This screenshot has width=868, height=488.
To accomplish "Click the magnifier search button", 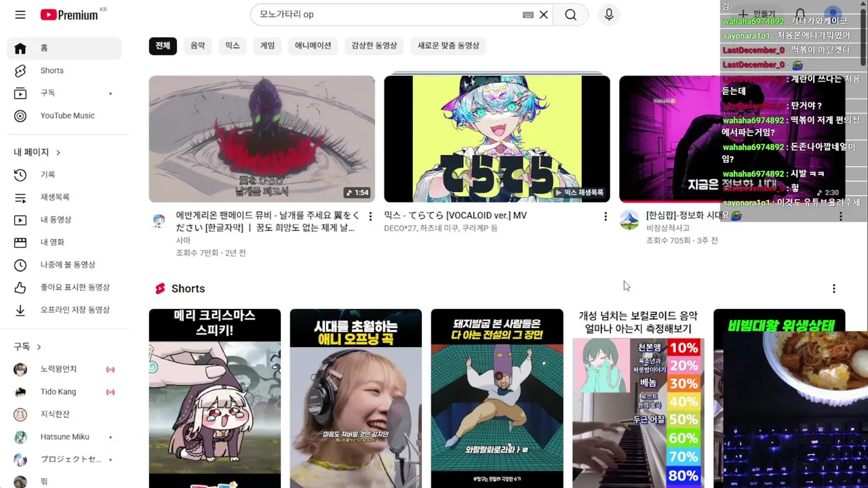I will (x=570, y=14).
